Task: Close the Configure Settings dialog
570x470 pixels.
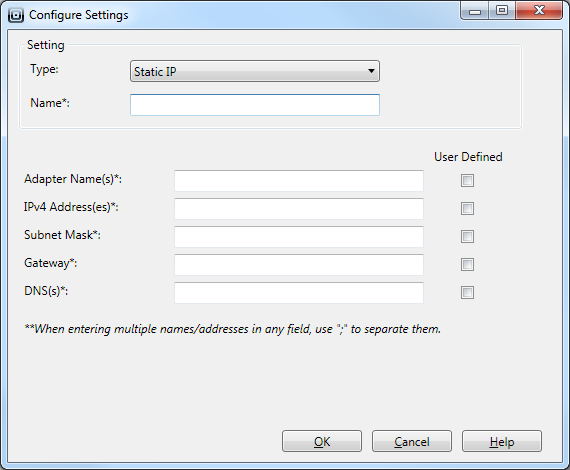Action: 539,11
